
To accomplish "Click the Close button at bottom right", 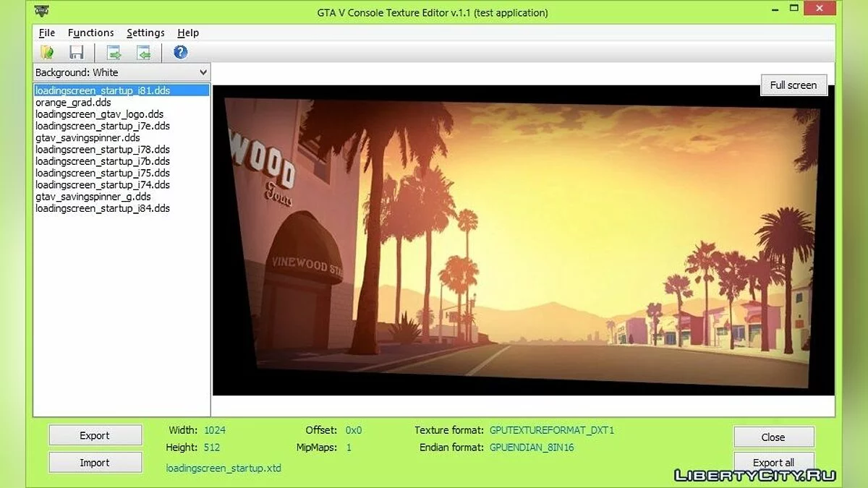I will 773,437.
